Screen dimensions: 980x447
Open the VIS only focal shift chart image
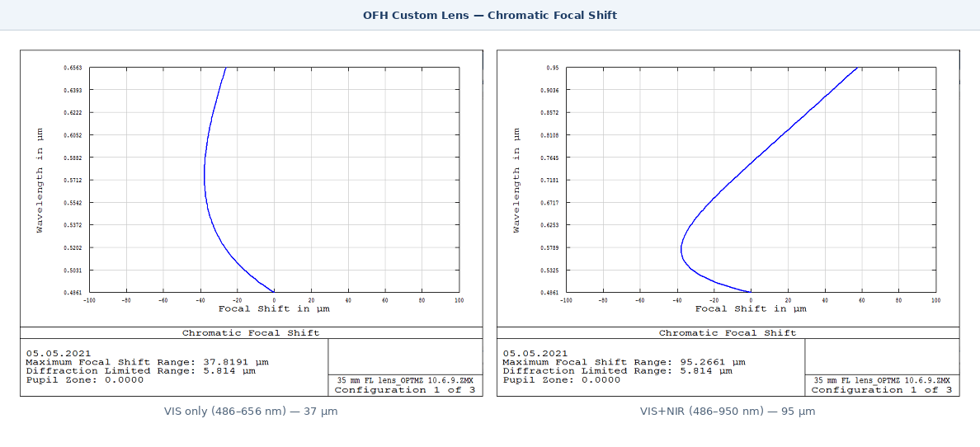[252, 223]
